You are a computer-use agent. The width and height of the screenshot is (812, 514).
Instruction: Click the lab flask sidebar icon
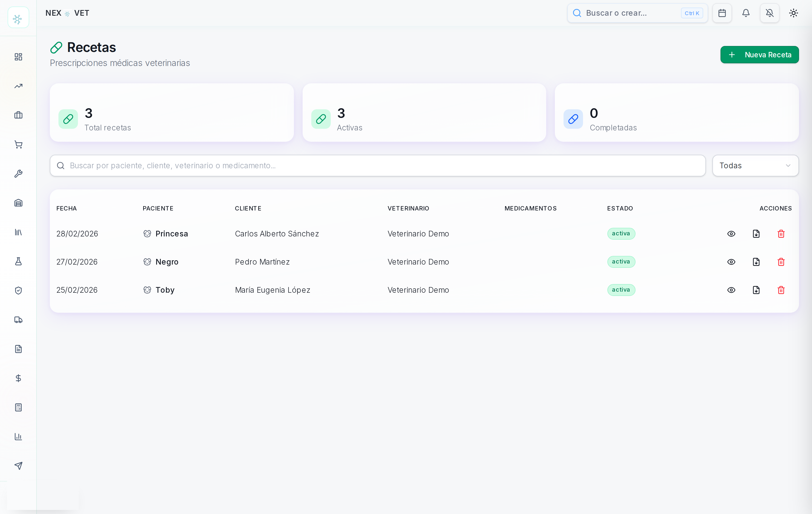(18, 261)
